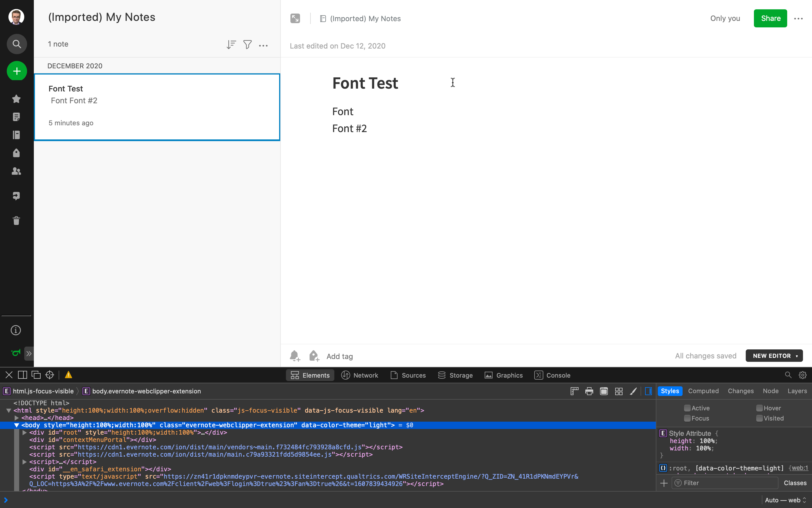This screenshot has width=812, height=508.
Task: Toggle Classes button in Styles panel
Action: pyautogui.click(x=795, y=483)
